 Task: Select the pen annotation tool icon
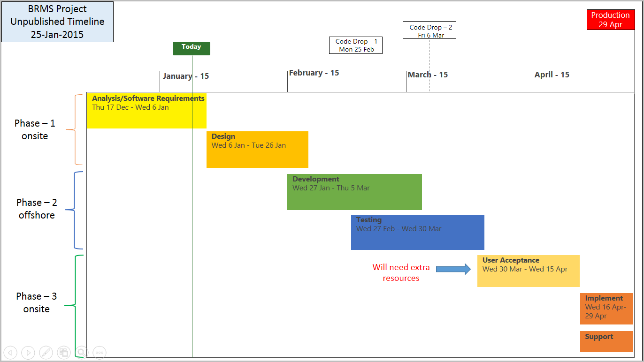coord(46,352)
